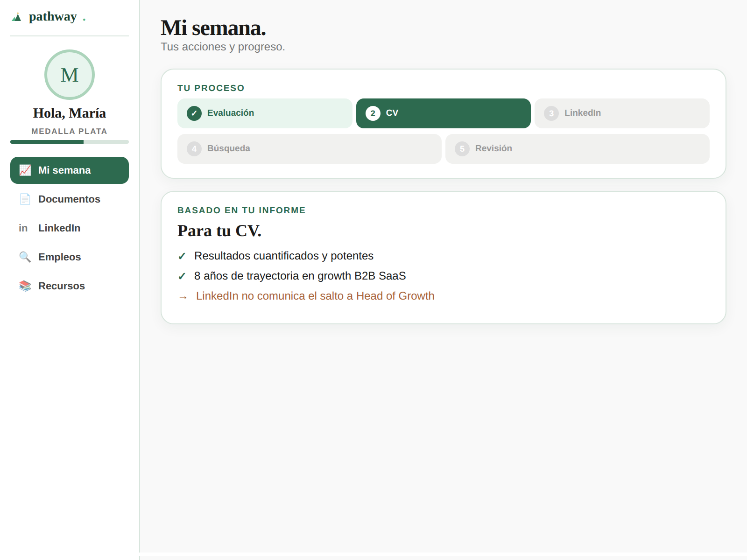Screen dimensions: 747x560
Task: Click the TU PROCESO section label
Action: click(x=211, y=88)
